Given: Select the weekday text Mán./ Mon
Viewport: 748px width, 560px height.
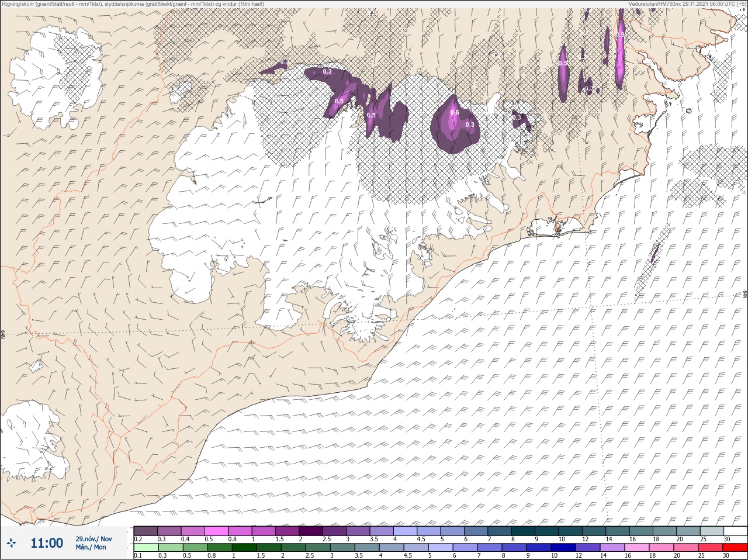Looking at the screenshot, I should pyautogui.click(x=91, y=548).
